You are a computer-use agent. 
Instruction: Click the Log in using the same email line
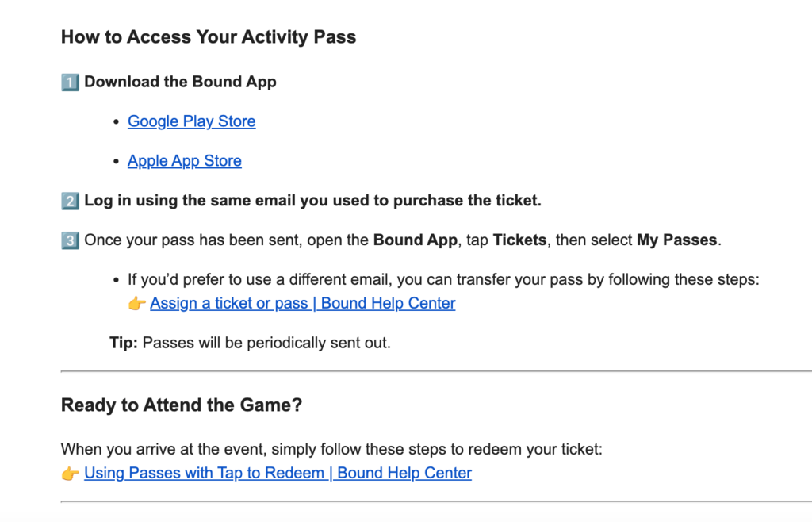point(312,201)
